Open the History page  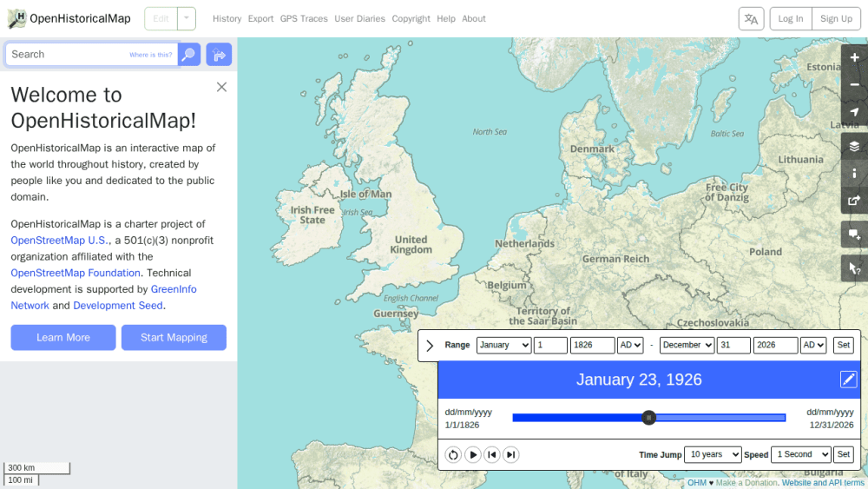tap(227, 19)
